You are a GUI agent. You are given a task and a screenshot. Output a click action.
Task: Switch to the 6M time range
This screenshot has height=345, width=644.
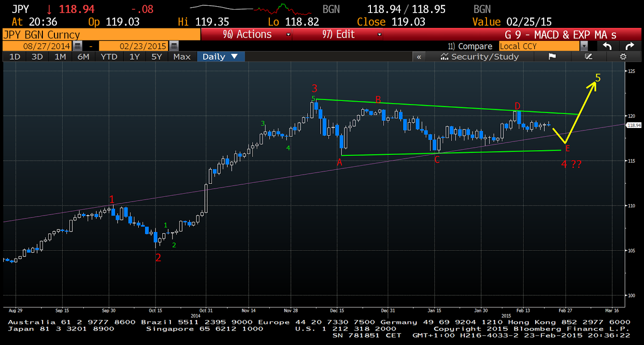[x=83, y=57]
